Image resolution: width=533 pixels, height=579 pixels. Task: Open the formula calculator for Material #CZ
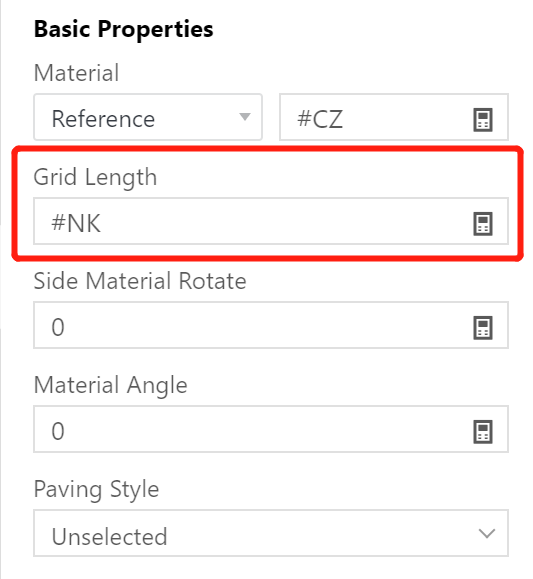(482, 119)
